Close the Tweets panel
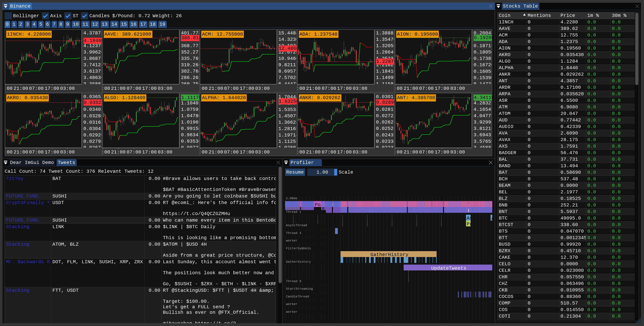Image resolution: width=644 pixels, height=326 pixels. 278,163
